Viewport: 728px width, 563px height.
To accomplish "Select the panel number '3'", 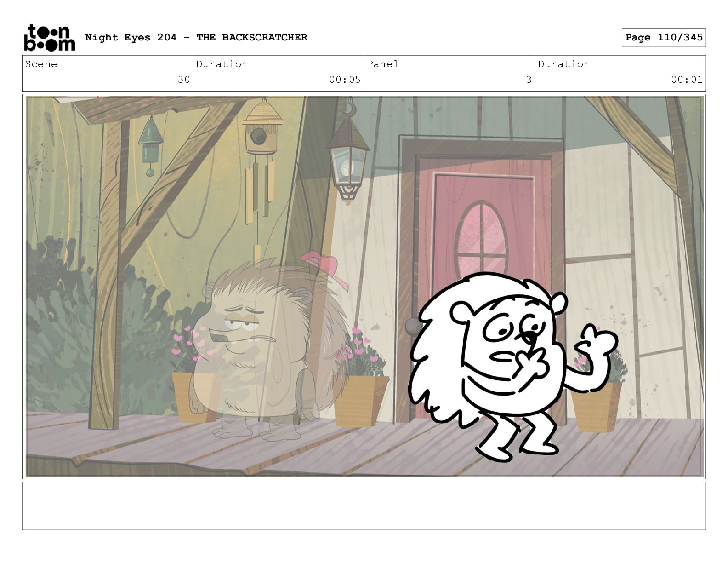I will [529, 80].
